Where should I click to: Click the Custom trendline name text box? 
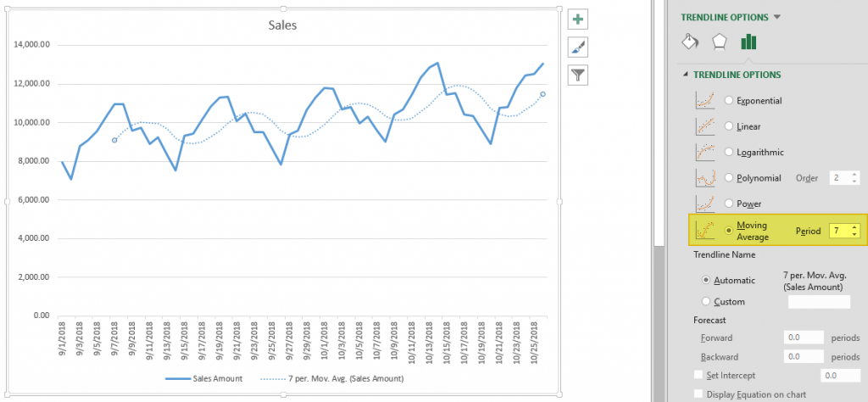pyautogui.click(x=819, y=302)
